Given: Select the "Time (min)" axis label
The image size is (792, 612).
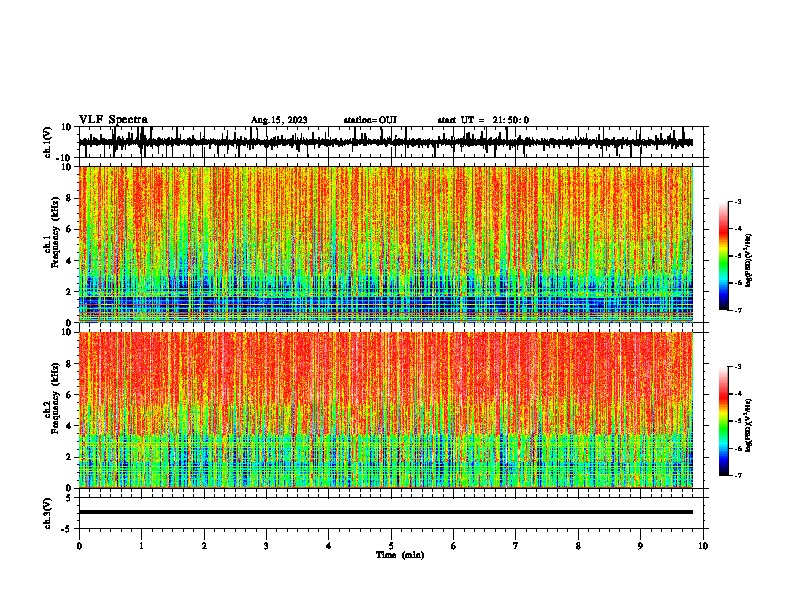Looking at the screenshot, I should tap(400, 555).
